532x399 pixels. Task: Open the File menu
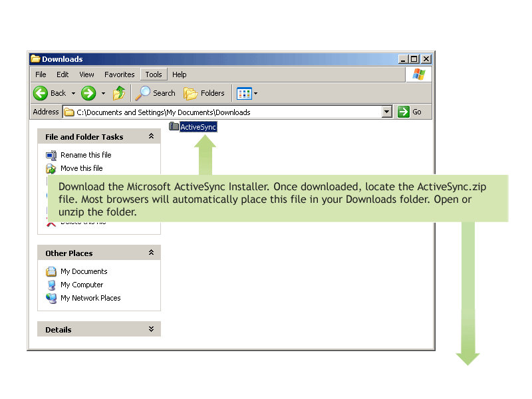[41, 74]
